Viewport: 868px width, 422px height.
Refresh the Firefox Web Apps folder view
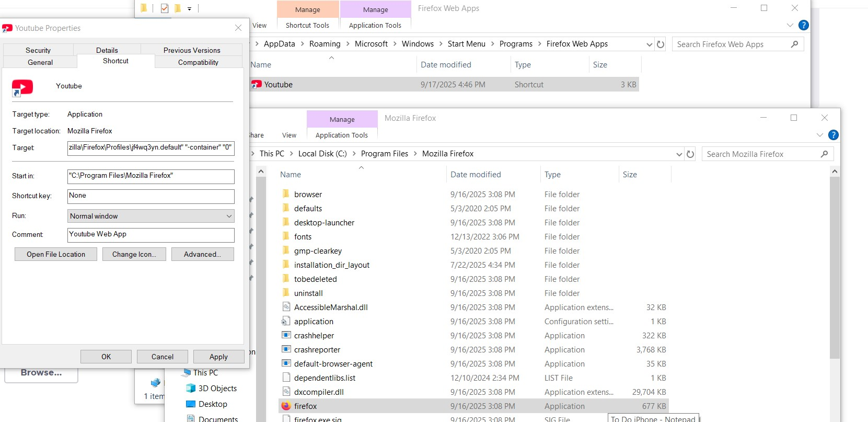point(661,44)
